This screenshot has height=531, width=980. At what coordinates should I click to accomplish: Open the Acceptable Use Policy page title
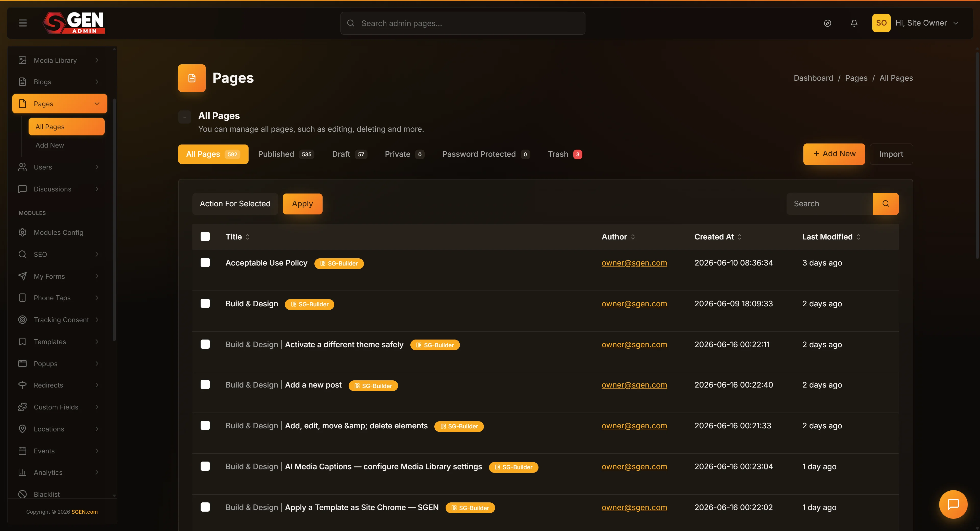click(x=266, y=263)
